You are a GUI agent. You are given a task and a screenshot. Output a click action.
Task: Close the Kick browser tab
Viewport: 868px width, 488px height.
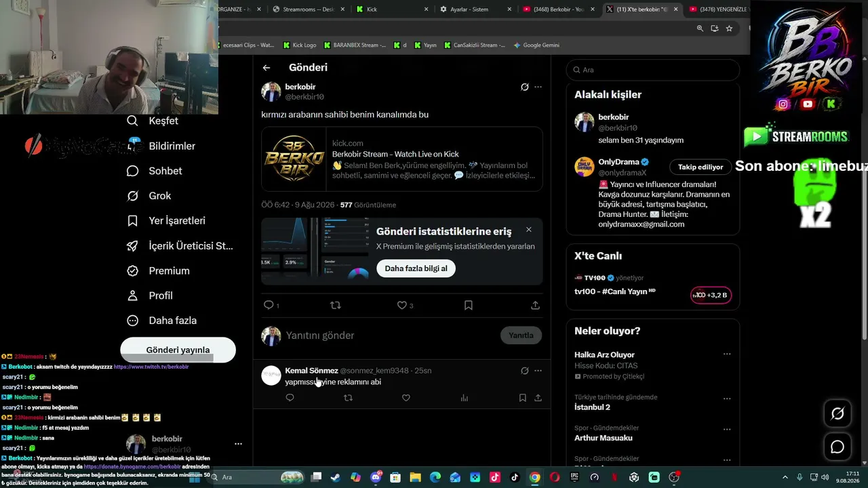coord(427,9)
